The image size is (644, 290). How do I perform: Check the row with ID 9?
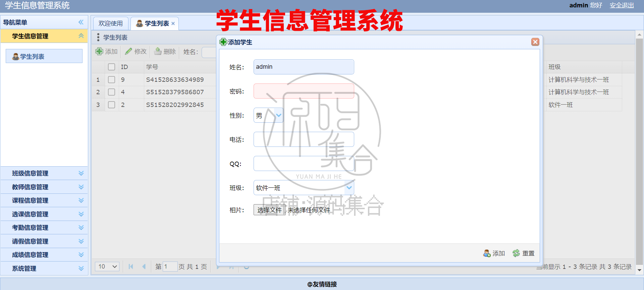point(112,79)
